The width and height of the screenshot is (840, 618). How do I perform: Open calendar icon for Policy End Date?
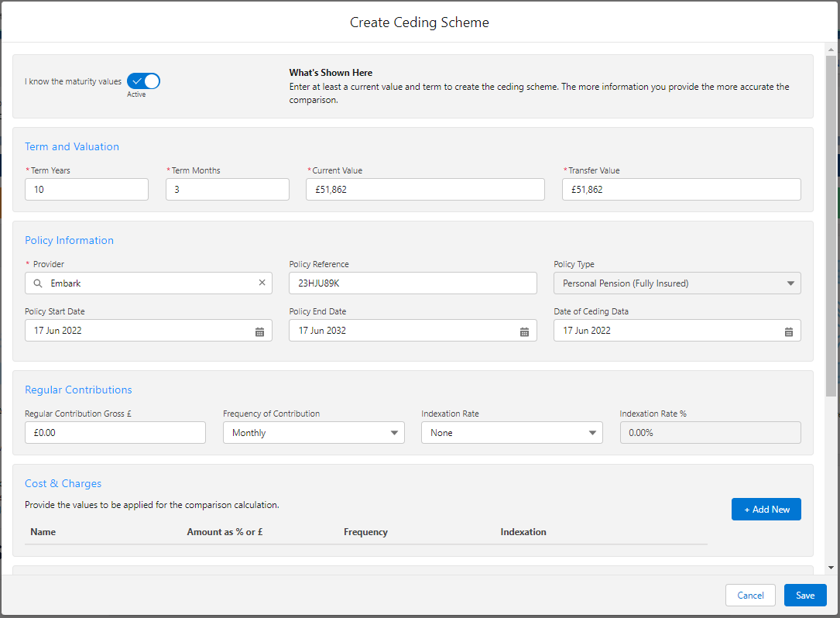click(x=524, y=331)
